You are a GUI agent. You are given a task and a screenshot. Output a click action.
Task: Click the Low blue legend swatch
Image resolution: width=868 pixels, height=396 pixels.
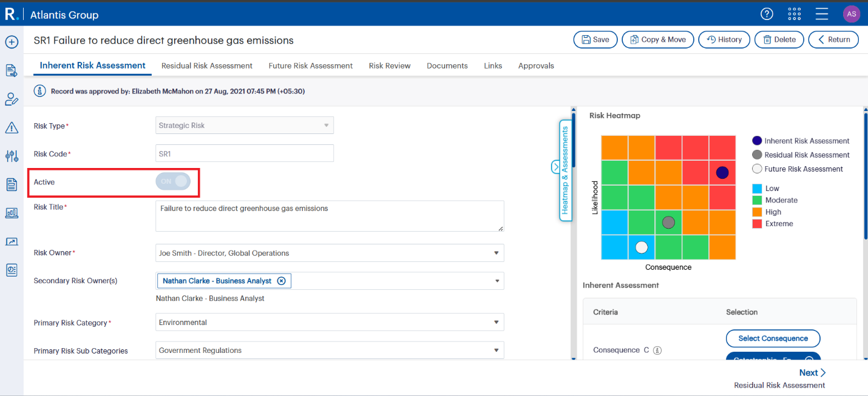(x=757, y=189)
